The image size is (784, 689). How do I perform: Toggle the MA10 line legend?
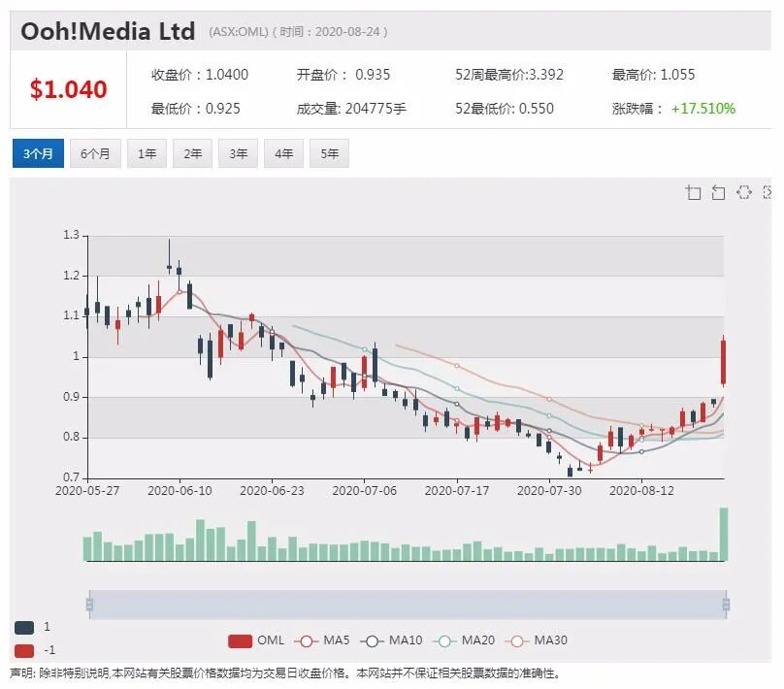point(391,641)
